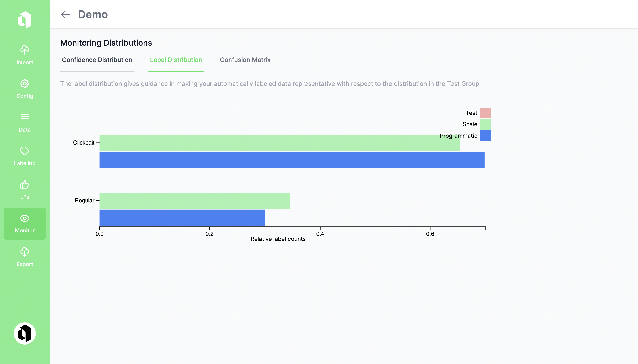
Task: Click the green Regular Scale bar
Action: (x=194, y=201)
